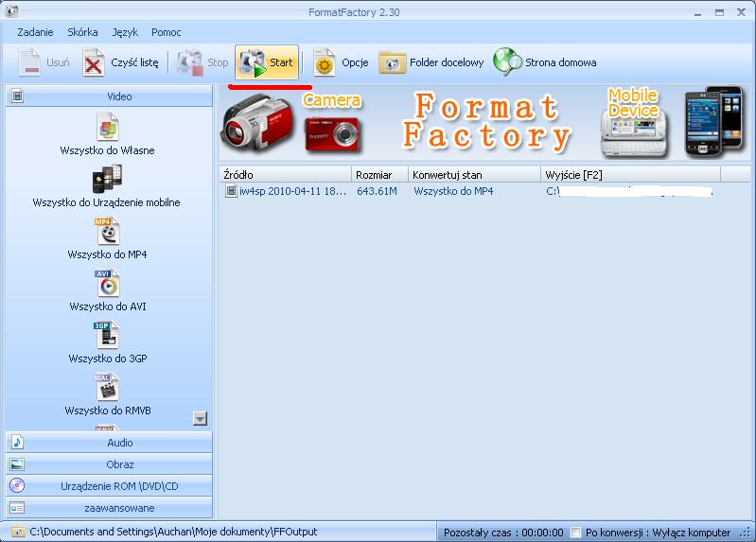Sort by the Źródło column header
The height and width of the screenshot is (542, 756).
[285, 175]
